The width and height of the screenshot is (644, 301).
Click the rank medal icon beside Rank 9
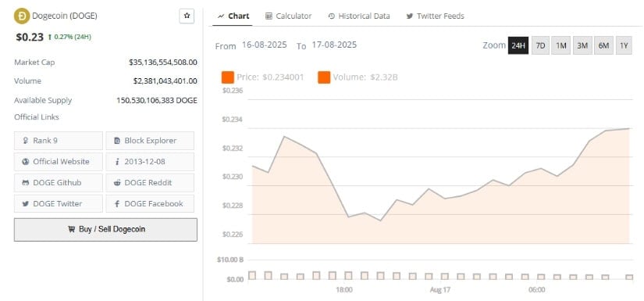26,141
